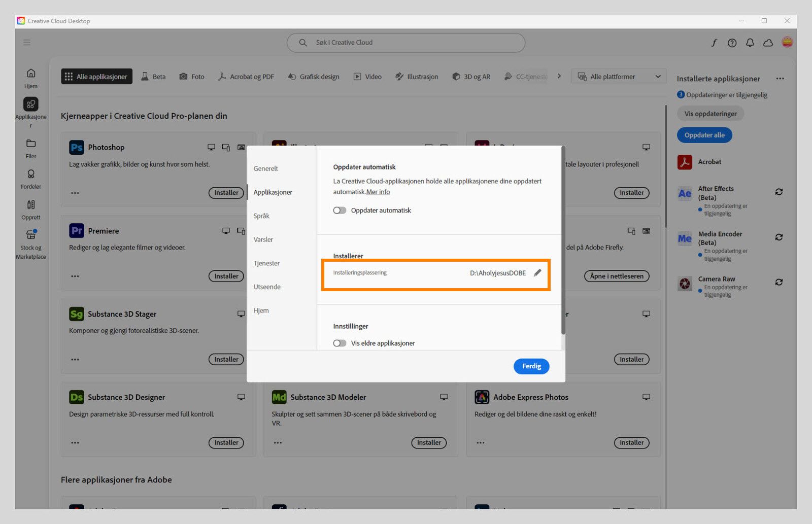
Task: Open installed applications more options menu
Action: (x=780, y=79)
